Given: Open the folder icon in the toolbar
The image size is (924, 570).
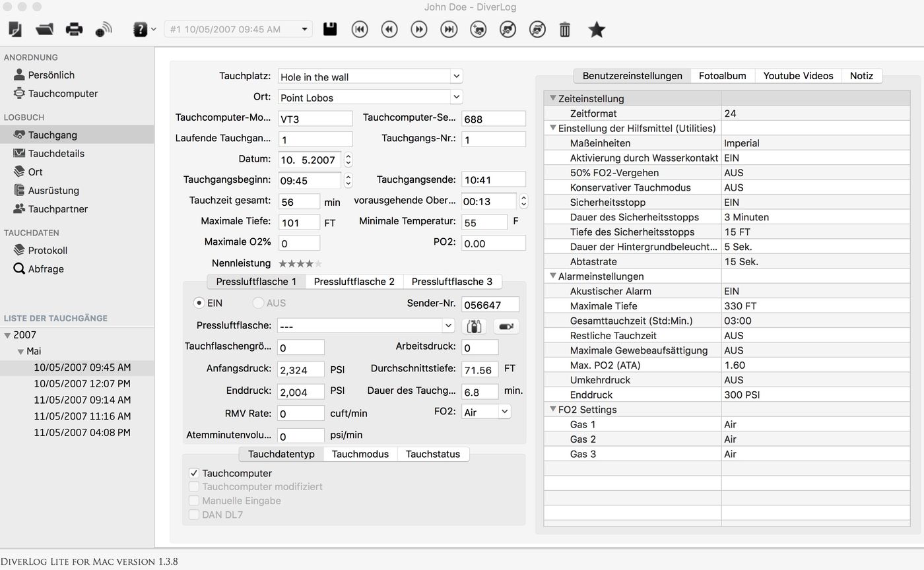Looking at the screenshot, I should click(x=44, y=29).
